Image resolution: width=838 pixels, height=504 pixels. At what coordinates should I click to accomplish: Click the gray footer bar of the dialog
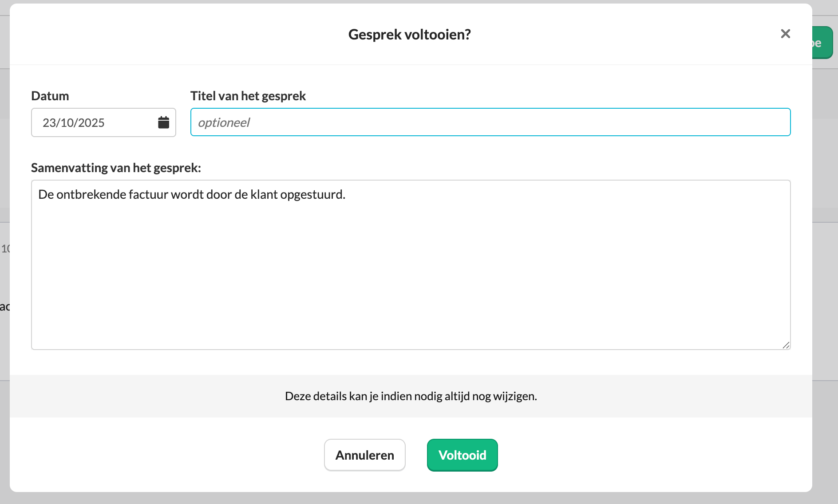point(133,396)
